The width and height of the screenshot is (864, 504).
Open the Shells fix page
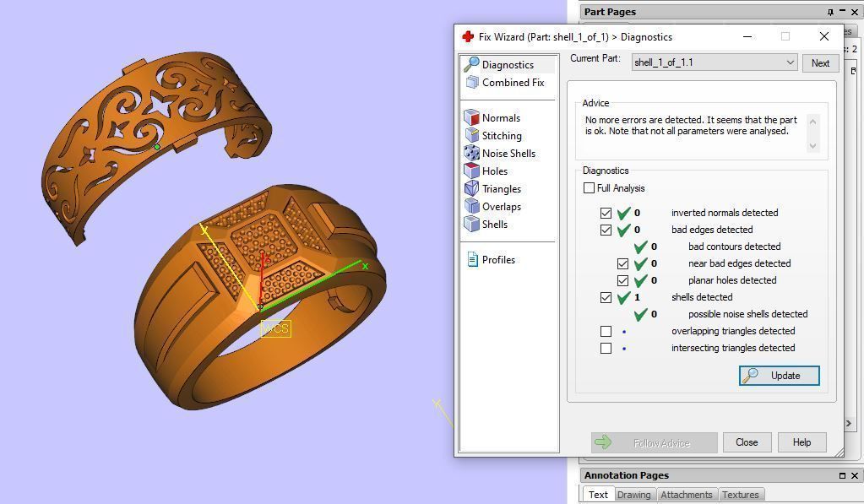click(x=495, y=224)
